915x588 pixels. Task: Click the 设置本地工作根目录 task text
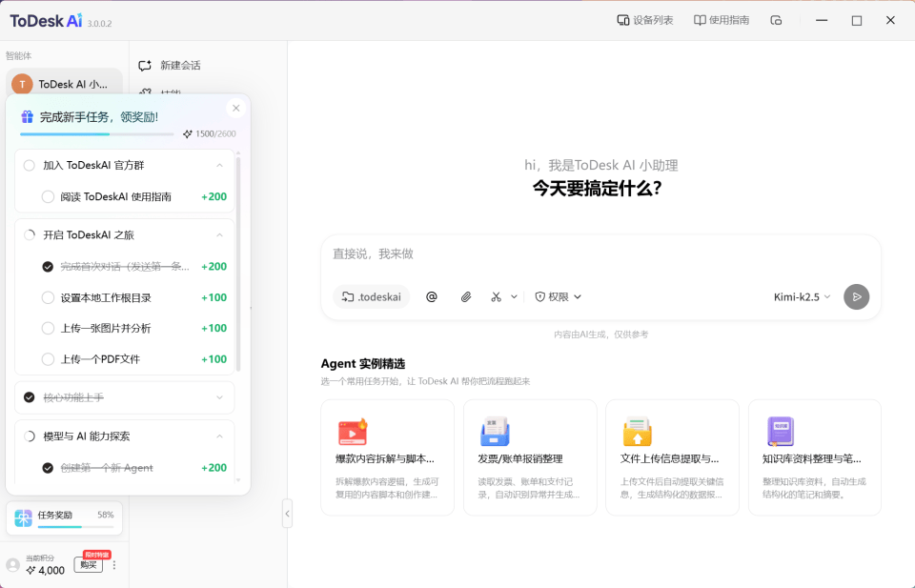click(x=106, y=297)
